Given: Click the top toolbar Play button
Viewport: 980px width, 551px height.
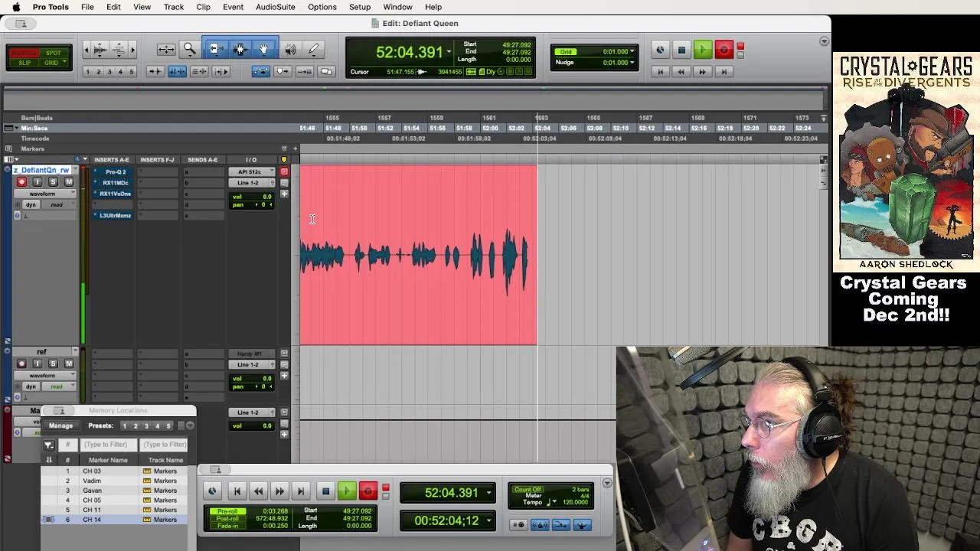Looking at the screenshot, I should pos(702,51).
